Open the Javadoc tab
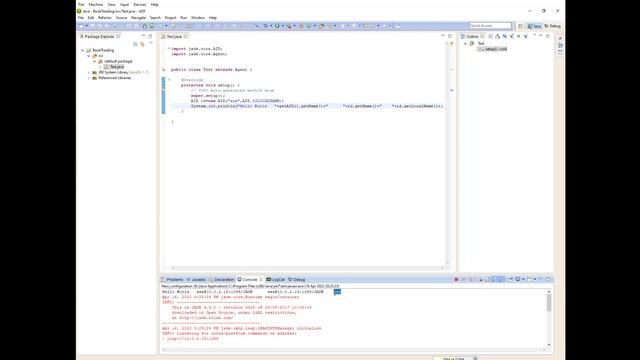The width and height of the screenshot is (640, 360). point(196,280)
